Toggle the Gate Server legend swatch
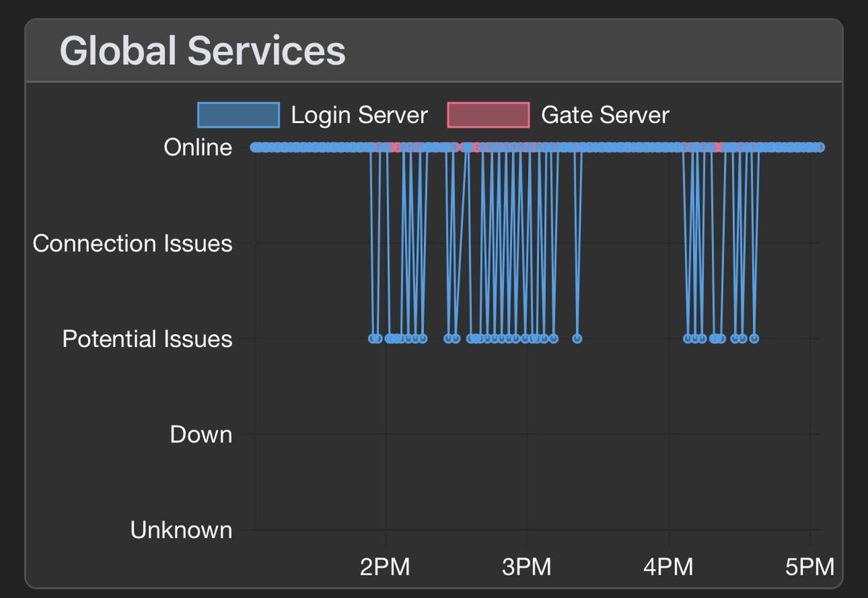This screenshot has width=868, height=598. pyautogui.click(x=488, y=115)
